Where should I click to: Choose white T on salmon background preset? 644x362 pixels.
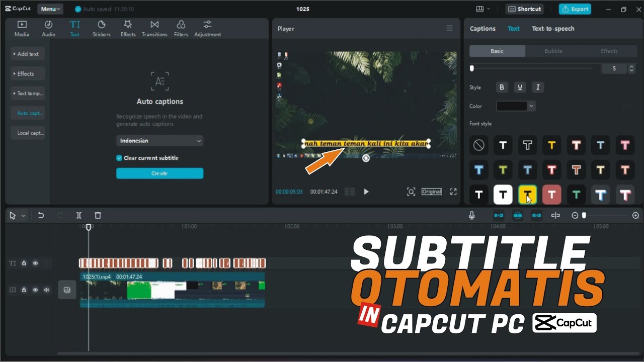(551, 194)
